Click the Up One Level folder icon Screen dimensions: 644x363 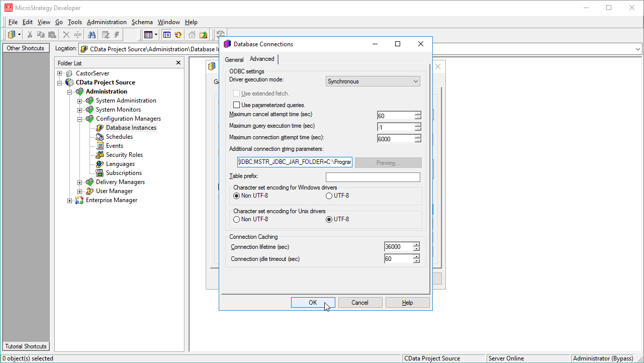click(x=204, y=34)
